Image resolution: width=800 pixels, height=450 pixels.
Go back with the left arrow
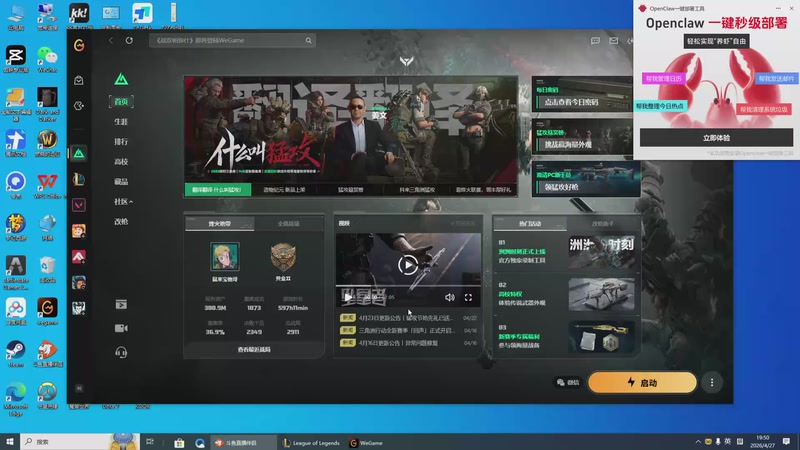coord(111,40)
